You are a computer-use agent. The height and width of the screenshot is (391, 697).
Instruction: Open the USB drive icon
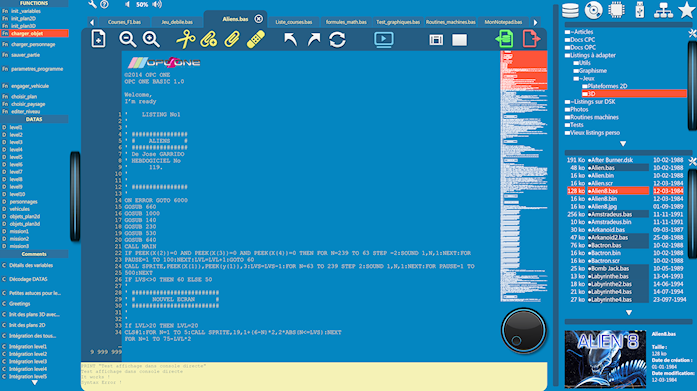[640, 10]
